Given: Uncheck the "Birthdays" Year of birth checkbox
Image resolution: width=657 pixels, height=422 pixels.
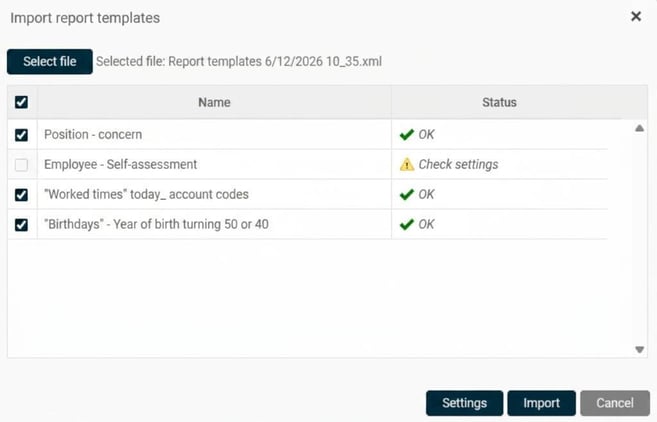Looking at the screenshot, I should [21, 225].
